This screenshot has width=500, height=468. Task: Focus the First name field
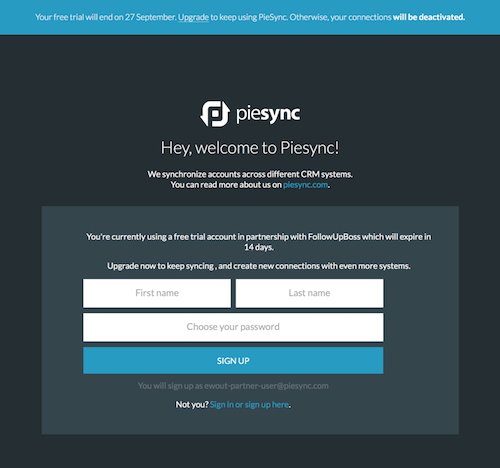click(157, 293)
